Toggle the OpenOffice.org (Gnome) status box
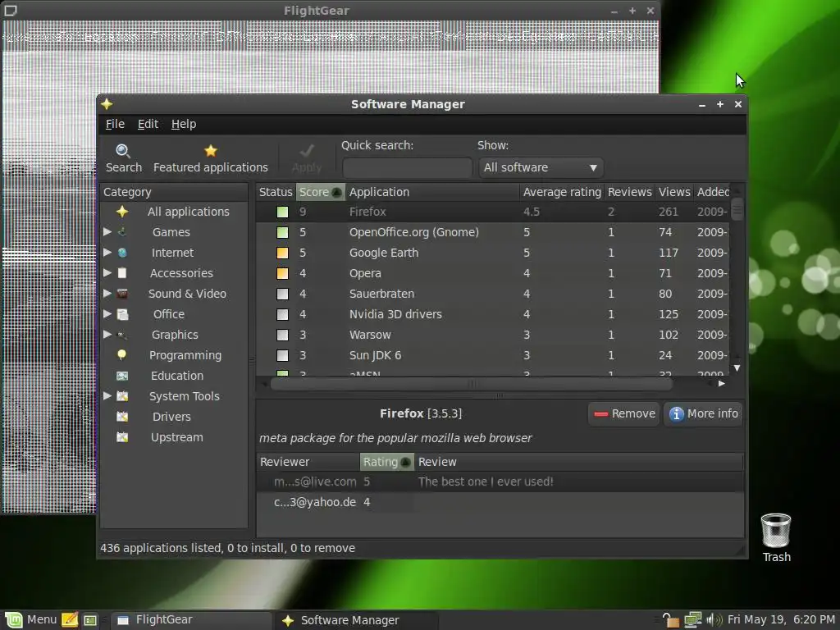 282,232
